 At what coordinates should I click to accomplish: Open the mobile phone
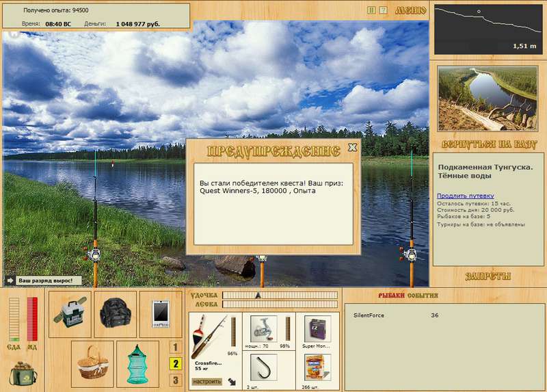pyautogui.click(x=161, y=314)
